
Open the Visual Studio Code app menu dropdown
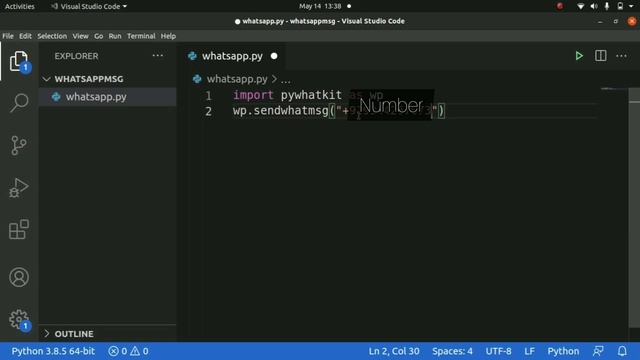[89, 6]
